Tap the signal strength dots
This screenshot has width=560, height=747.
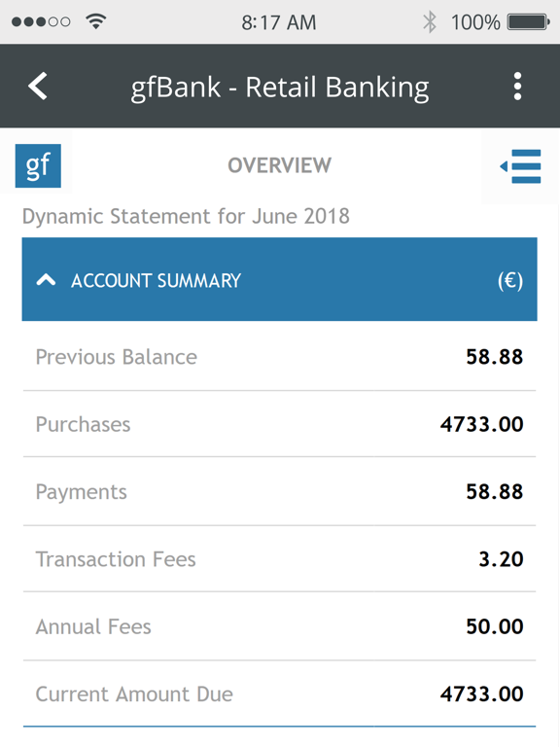point(41,22)
